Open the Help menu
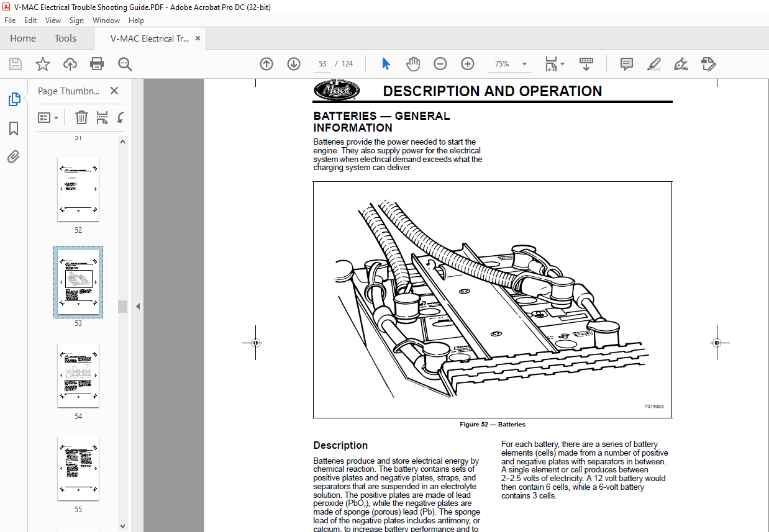Viewport: 769px width, 532px height. click(x=136, y=20)
